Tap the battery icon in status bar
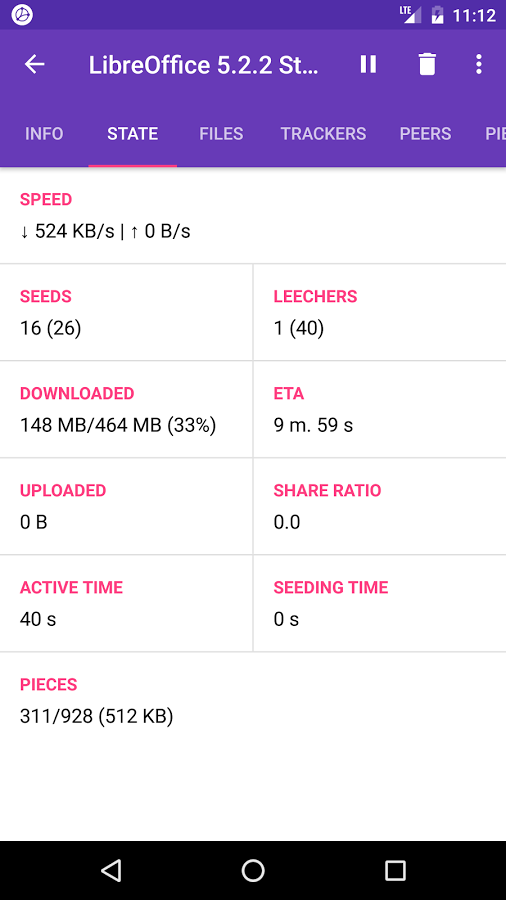The height and width of the screenshot is (900, 506). (x=437, y=15)
